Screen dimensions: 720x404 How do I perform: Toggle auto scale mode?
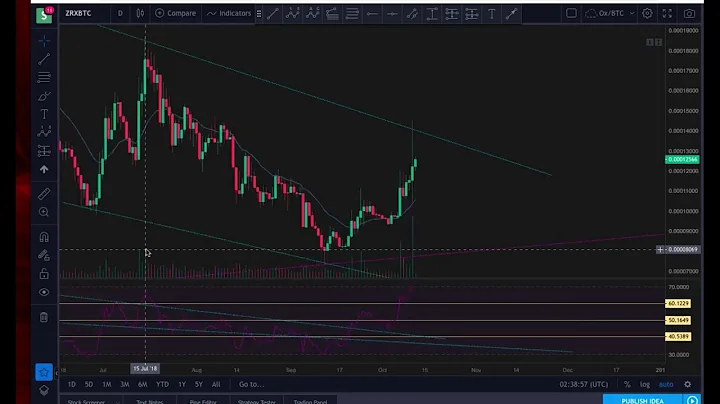pyautogui.click(x=666, y=384)
